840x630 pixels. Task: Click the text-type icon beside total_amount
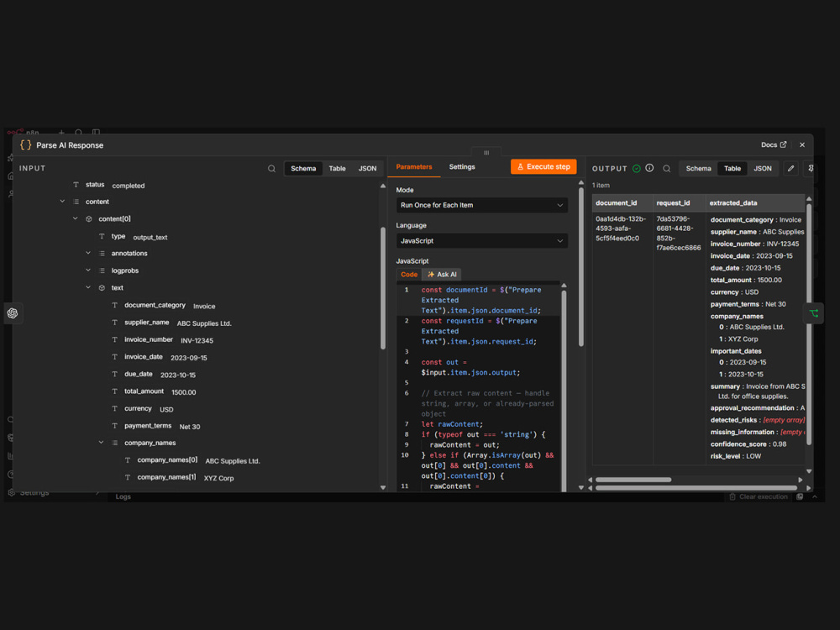tap(114, 391)
